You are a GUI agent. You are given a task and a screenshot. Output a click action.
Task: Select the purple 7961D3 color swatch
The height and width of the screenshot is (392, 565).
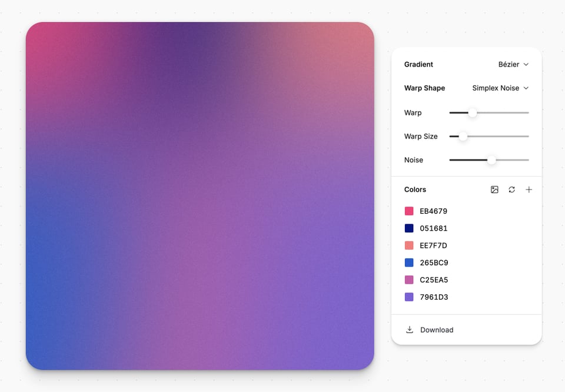tap(409, 297)
